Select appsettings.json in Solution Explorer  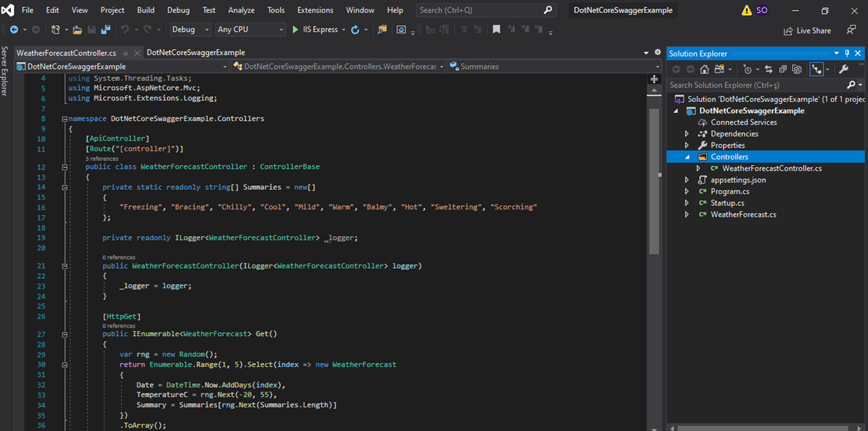(x=738, y=180)
